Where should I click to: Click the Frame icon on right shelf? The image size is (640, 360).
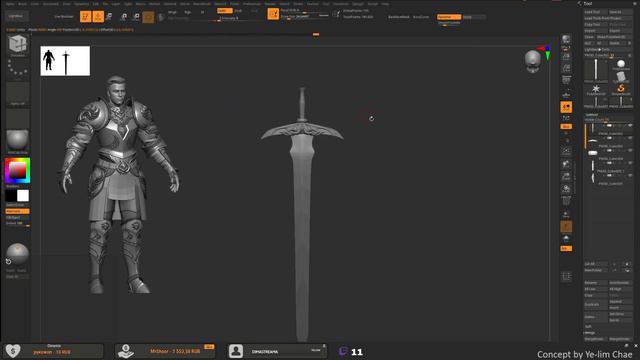click(x=566, y=151)
